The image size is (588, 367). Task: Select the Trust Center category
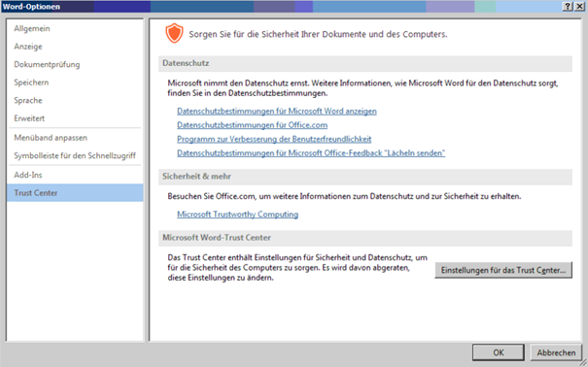[75, 193]
